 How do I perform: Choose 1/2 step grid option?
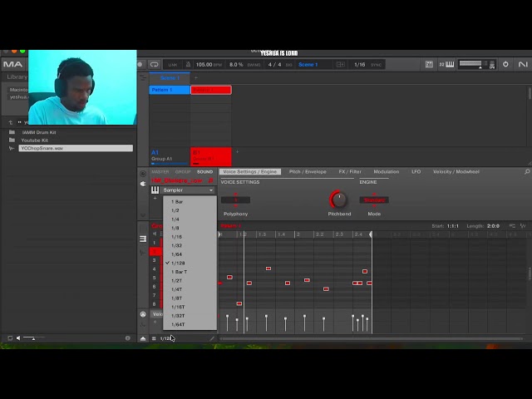190,210
